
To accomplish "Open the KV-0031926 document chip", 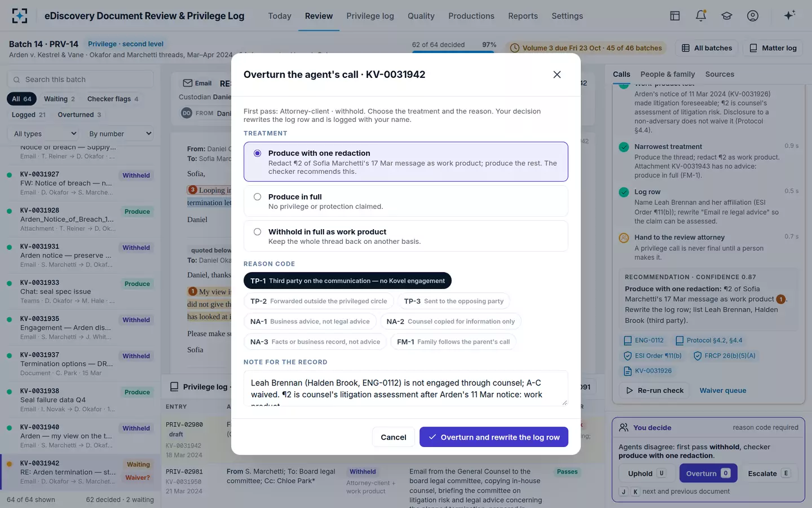I will (647, 371).
